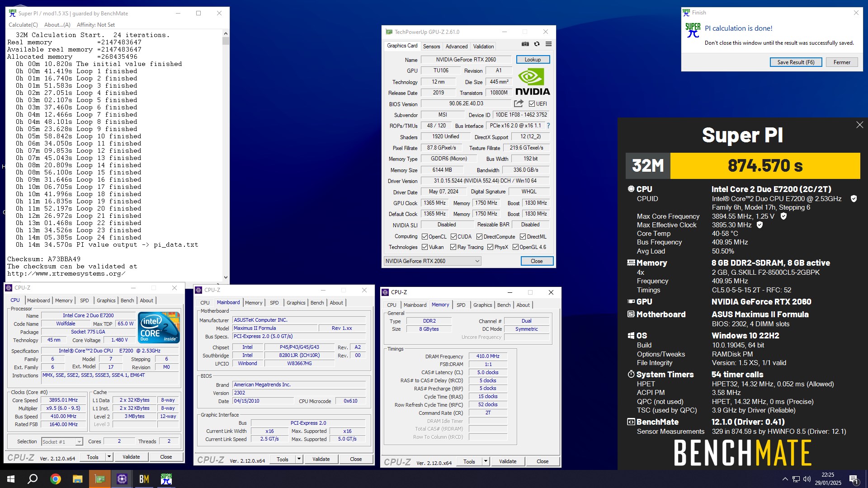The width and height of the screenshot is (868, 488).
Task: Switch to the Sensors tab in GPU-Z
Action: click(431, 47)
